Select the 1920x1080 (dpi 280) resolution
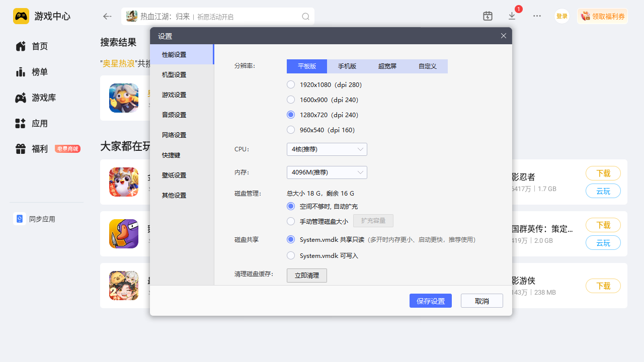644x362 pixels. click(291, 84)
